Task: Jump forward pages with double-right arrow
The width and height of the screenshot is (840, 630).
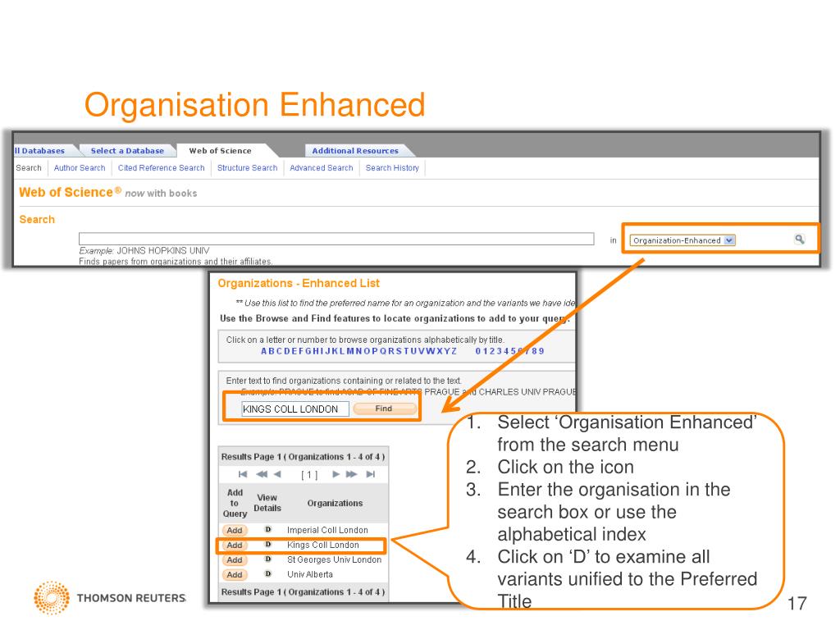Action: click(351, 474)
